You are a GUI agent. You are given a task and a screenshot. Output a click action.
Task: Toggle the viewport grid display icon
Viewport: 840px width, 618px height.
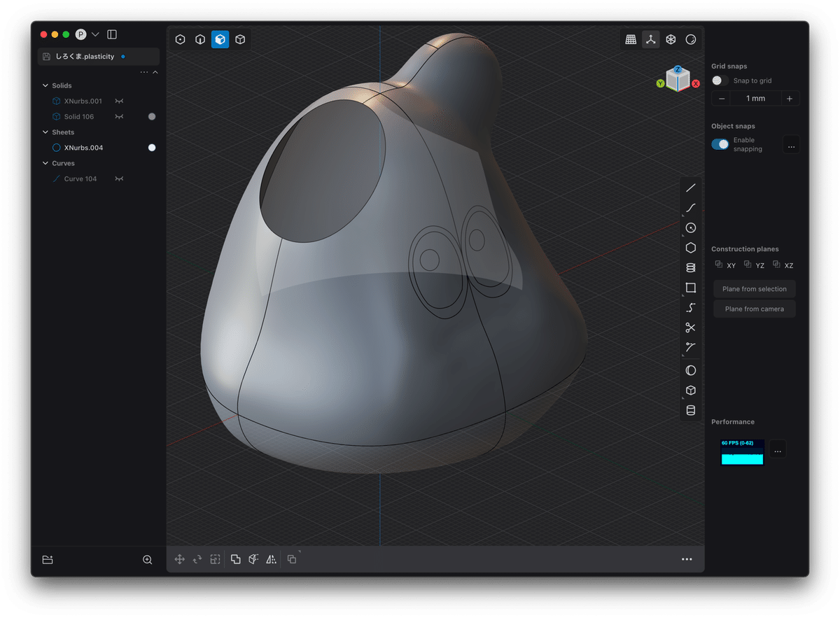[x=631, y=40]
